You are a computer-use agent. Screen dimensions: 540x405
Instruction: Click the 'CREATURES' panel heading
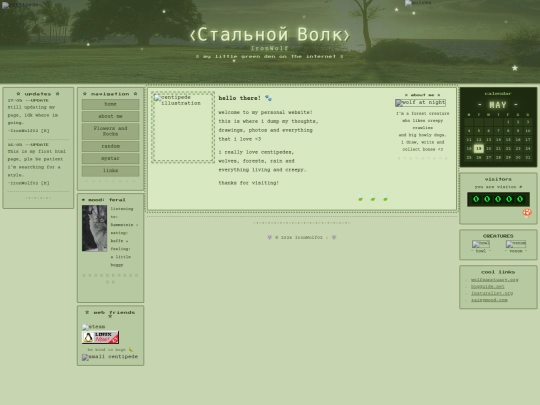pyautogui.click(x=498, y=236)
